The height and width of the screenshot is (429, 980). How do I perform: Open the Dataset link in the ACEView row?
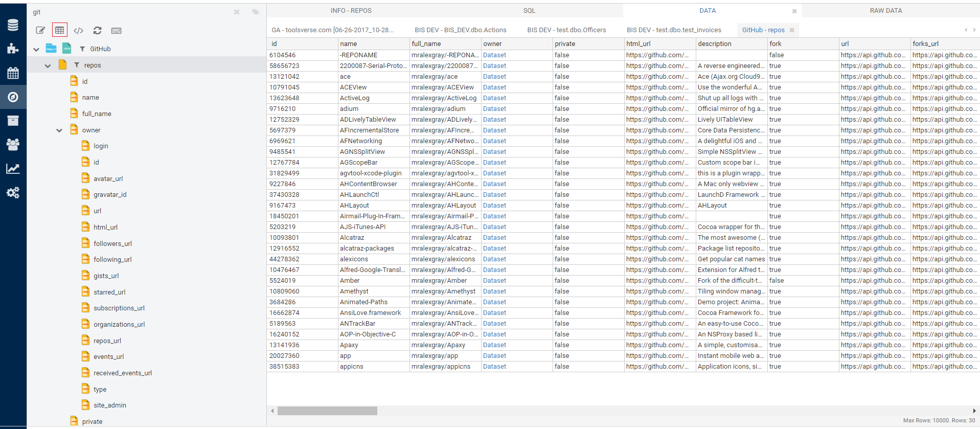point(494,87)
